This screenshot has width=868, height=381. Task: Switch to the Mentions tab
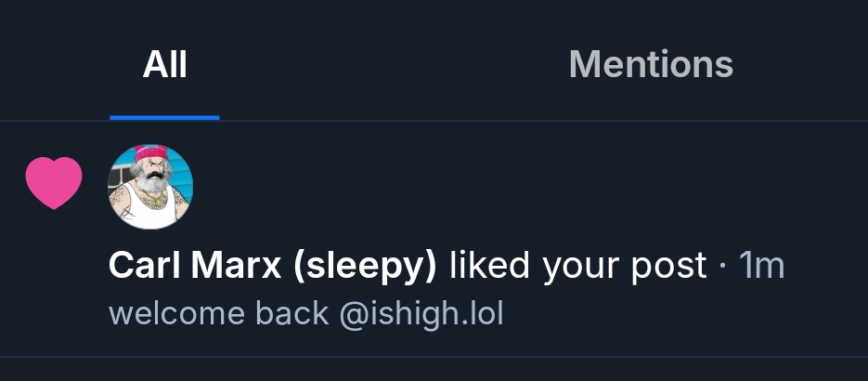(x=651, y=64)
